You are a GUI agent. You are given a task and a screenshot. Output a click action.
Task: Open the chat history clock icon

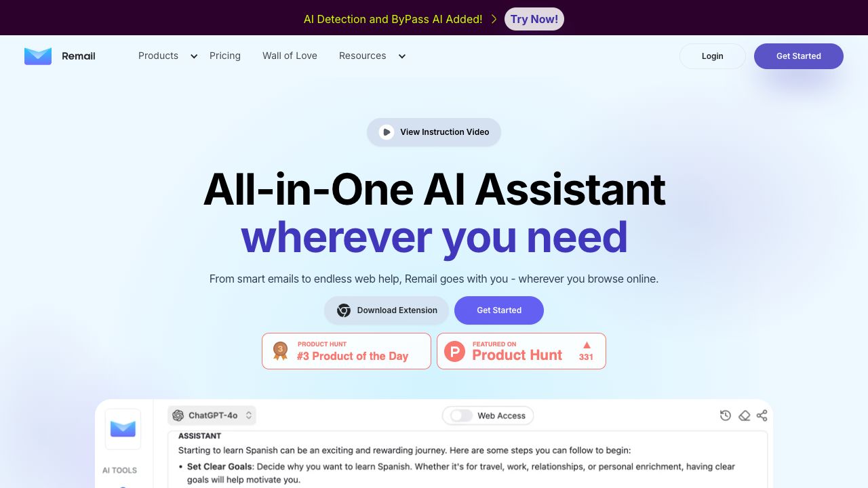[x=726, y=415]
